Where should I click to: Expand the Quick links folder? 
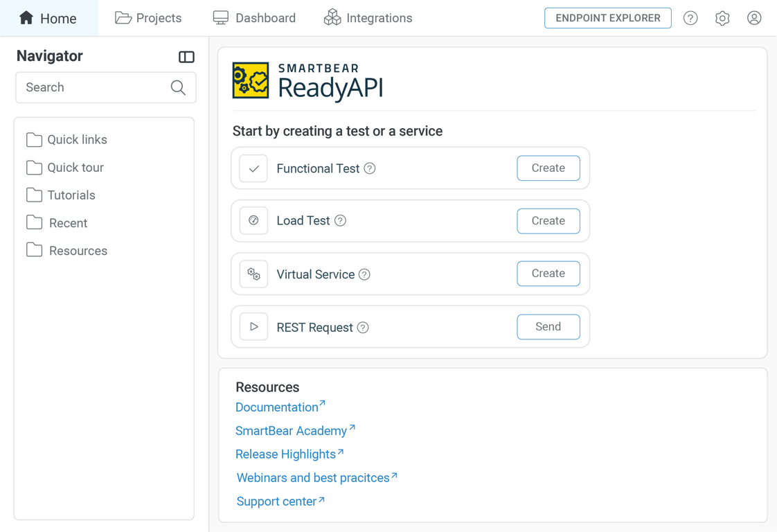76,139
